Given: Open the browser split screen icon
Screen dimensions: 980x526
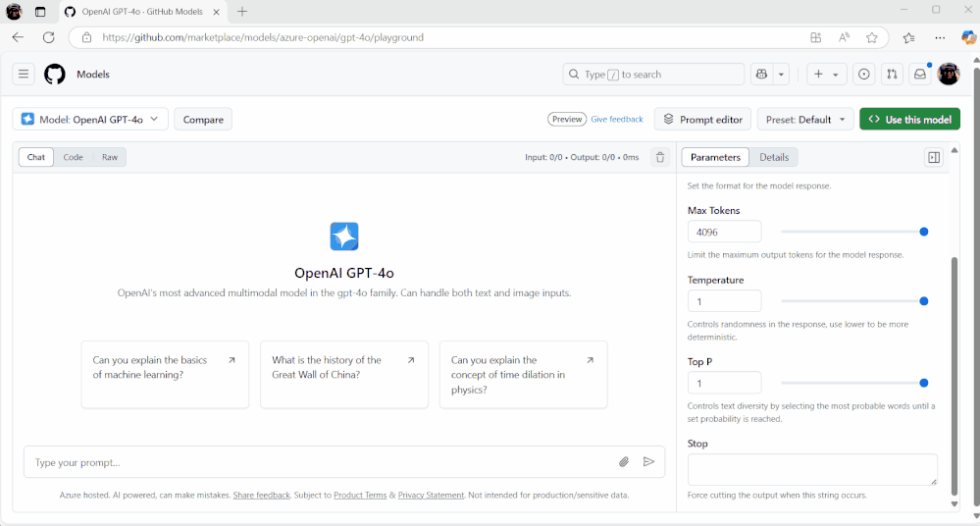Looking at the screenshot, I should (815, 37).
